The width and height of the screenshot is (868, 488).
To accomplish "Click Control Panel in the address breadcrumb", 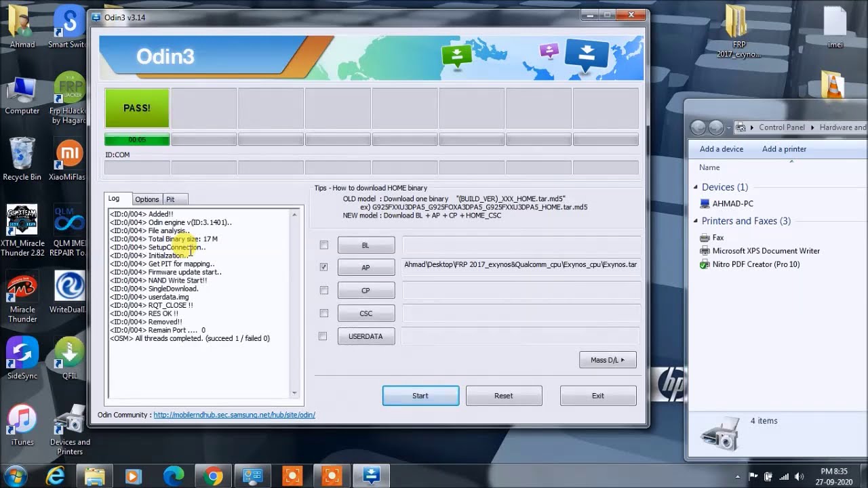I will click(782, 127).
